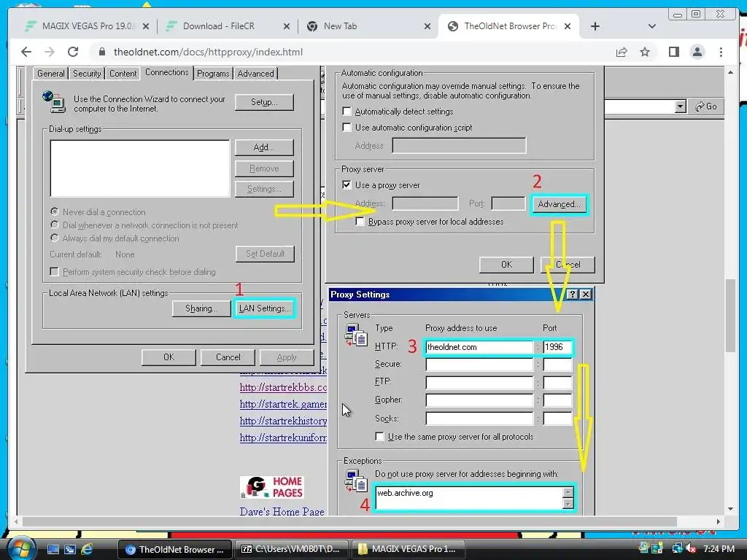Open the Windows Start orb
This screenshot has height=560, width=747.
(x=20, y=548)
